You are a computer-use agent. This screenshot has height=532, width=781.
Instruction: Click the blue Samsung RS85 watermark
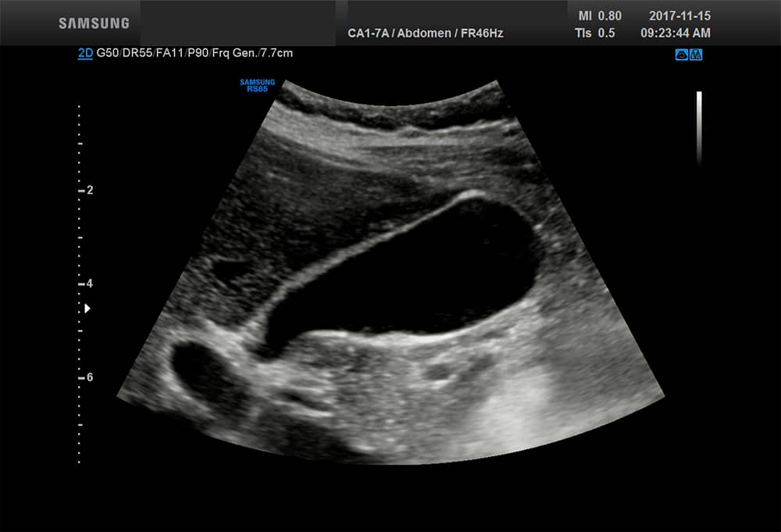tap(257, 85)
